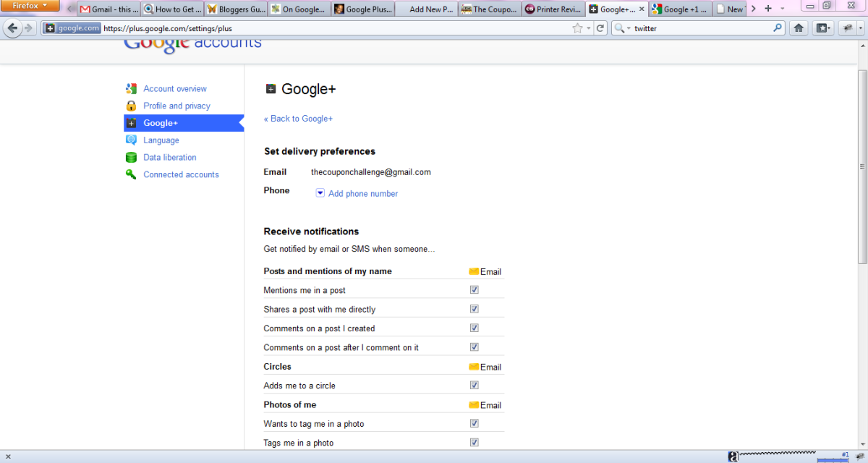Switch to the 'Bloggers Gu...' tab
The image size is (868, 463).
click(x=235, y=9)
